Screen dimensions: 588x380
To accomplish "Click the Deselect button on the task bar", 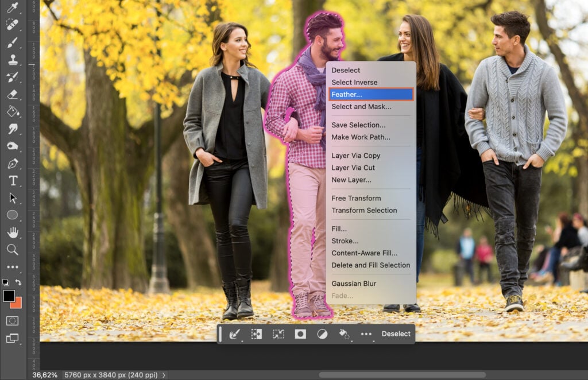I will point(395,334).
